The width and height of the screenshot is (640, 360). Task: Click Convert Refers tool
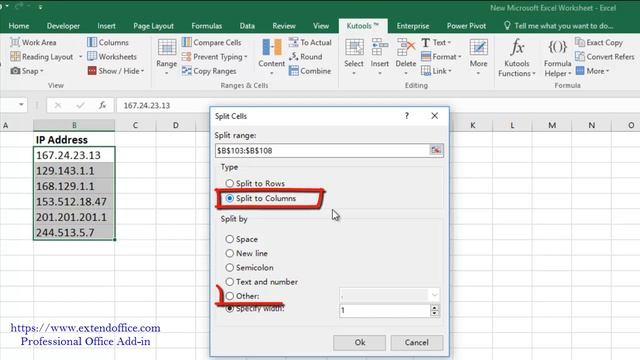tap(605, 57)
